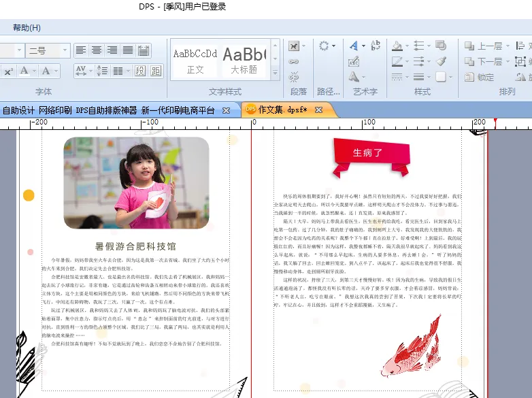Click the 段 paragraph settings icon
Viewport: 532px width, 398px height.
pyautogui.click(x=140, y=71)
